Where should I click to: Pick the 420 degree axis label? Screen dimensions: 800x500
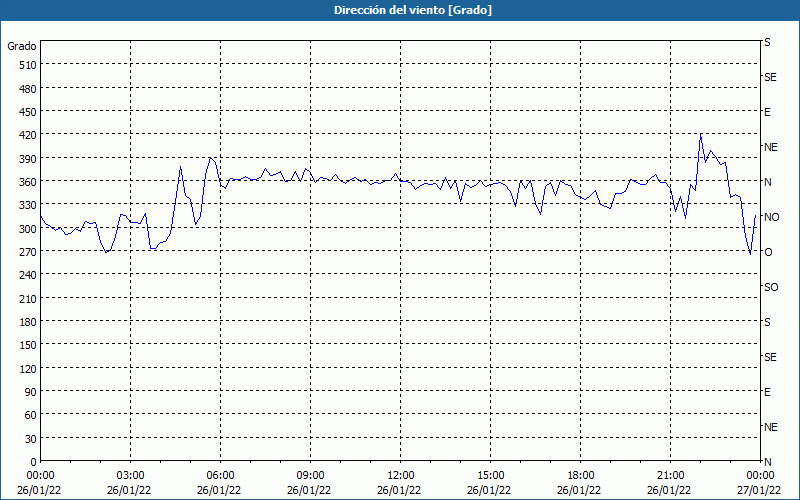coord(28,135)
